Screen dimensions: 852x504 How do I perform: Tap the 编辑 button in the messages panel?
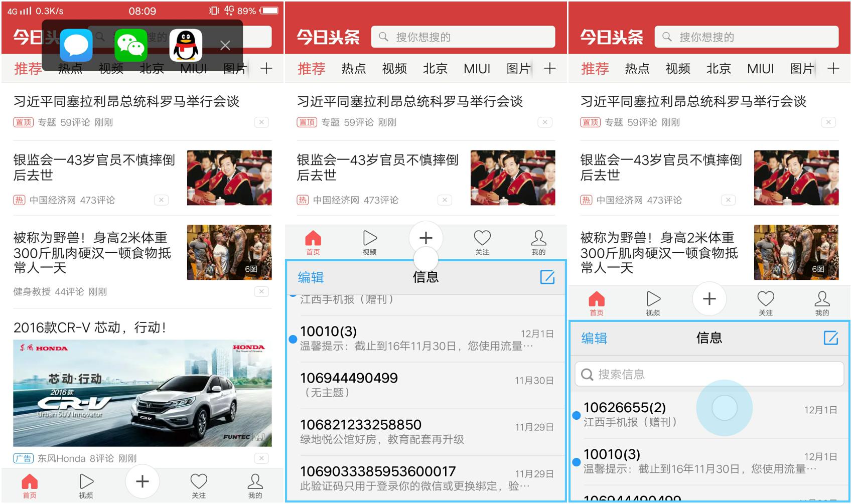[x=312, y=277]
